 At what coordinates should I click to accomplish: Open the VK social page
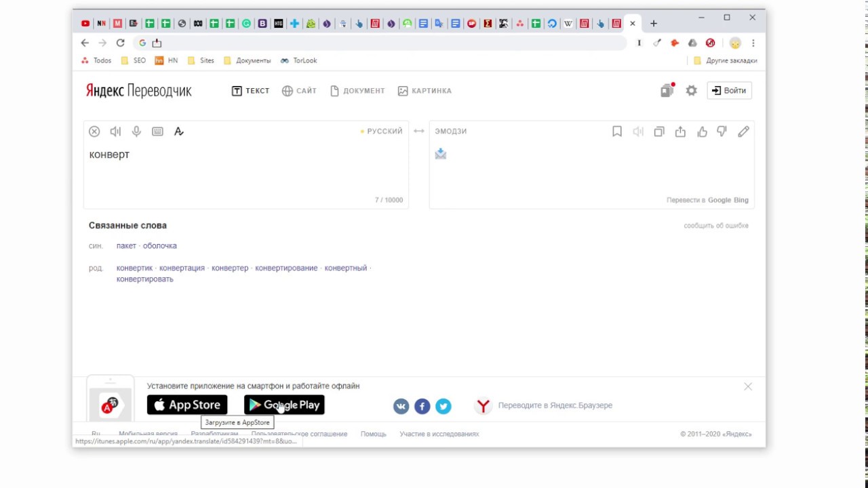(401, 406)
